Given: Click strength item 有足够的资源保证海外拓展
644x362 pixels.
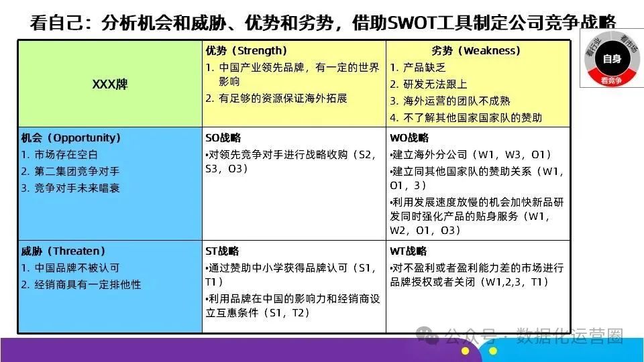Looking at the screenshot, I should point(276,99).
